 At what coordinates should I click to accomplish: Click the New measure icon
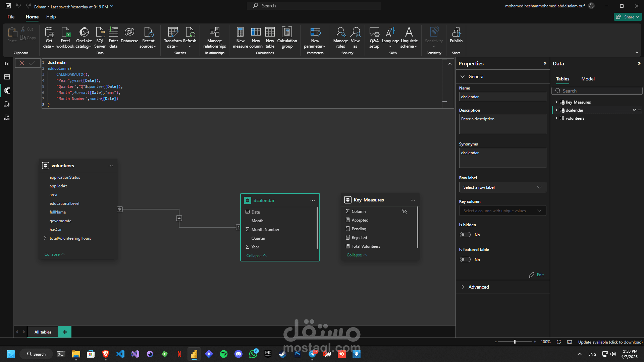tap(240, 33)
